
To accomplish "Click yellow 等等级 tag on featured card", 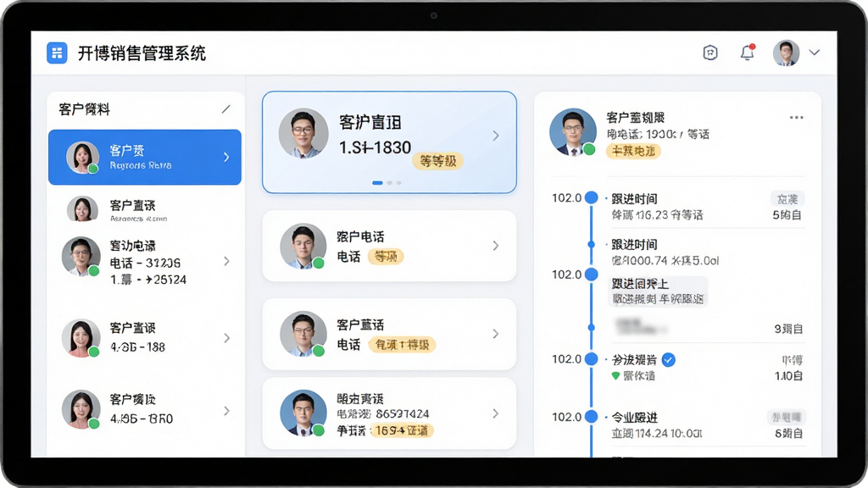I will [x=438, y=161].
